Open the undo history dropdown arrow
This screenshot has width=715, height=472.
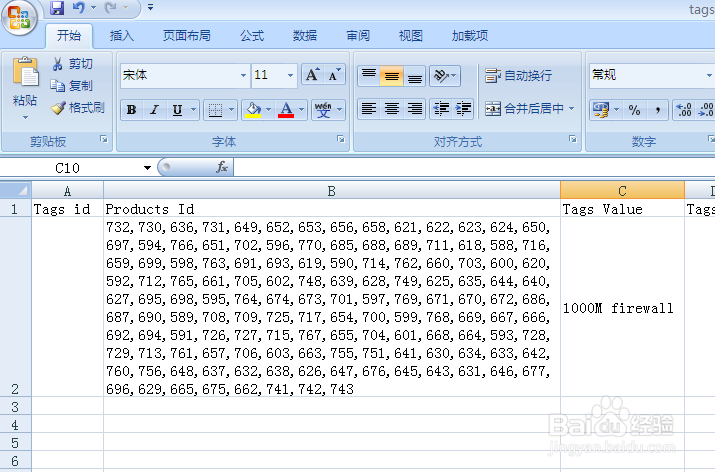[93, 8]
